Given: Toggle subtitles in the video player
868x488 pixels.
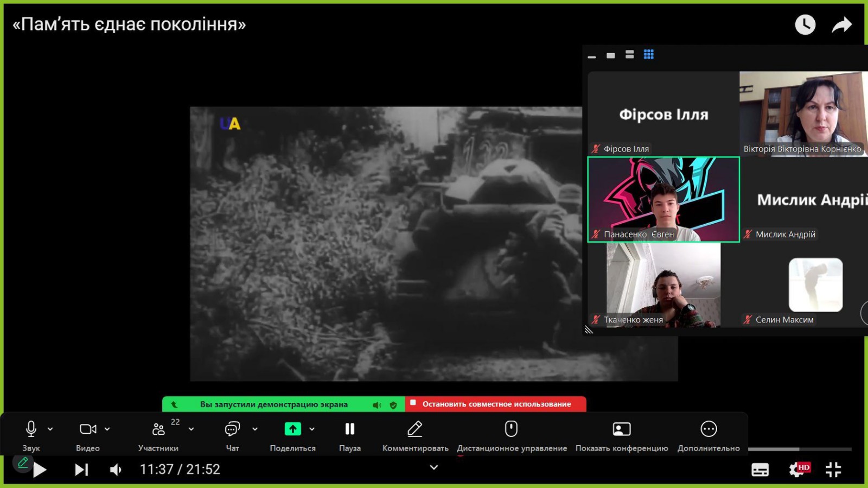Looking at the screenshot, I should [x=760, y=470].
